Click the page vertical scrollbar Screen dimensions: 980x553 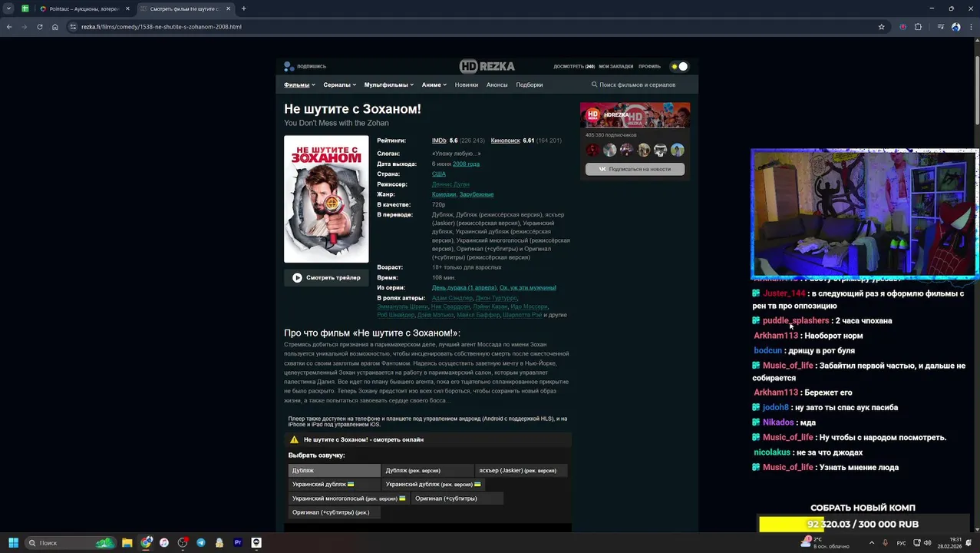(976, 81)
